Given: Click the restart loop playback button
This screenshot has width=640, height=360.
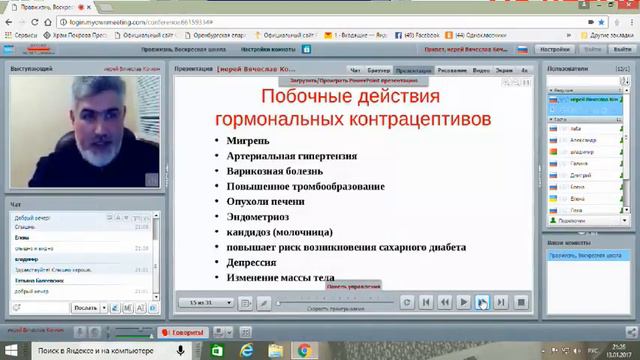Looking at the screenshot, I should click(407, 302).
